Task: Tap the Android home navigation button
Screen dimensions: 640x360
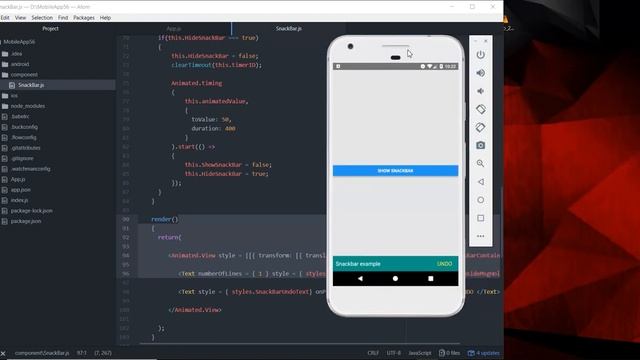Action: pos(395,278)
